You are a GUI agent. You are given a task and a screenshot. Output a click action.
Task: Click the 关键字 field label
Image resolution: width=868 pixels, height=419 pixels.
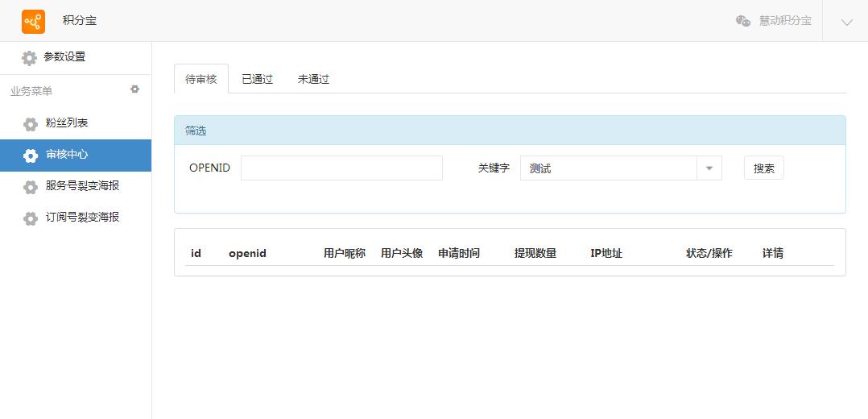pos(494,168)
